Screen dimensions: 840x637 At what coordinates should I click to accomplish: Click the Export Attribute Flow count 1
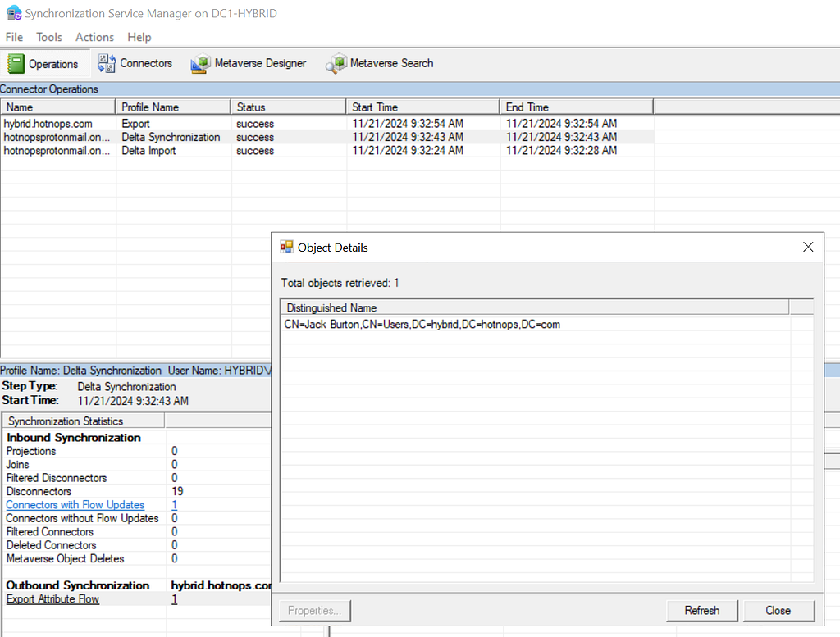coord(174,599)
